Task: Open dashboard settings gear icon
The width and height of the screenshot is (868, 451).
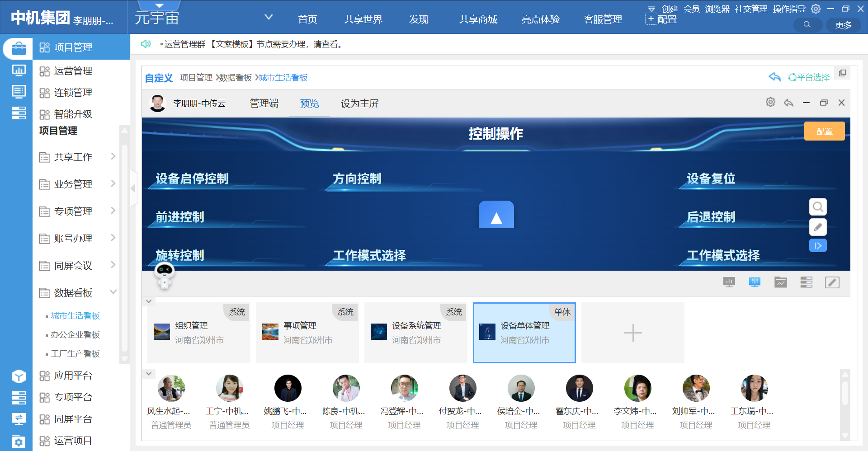Action: click(x=770, y=103)
